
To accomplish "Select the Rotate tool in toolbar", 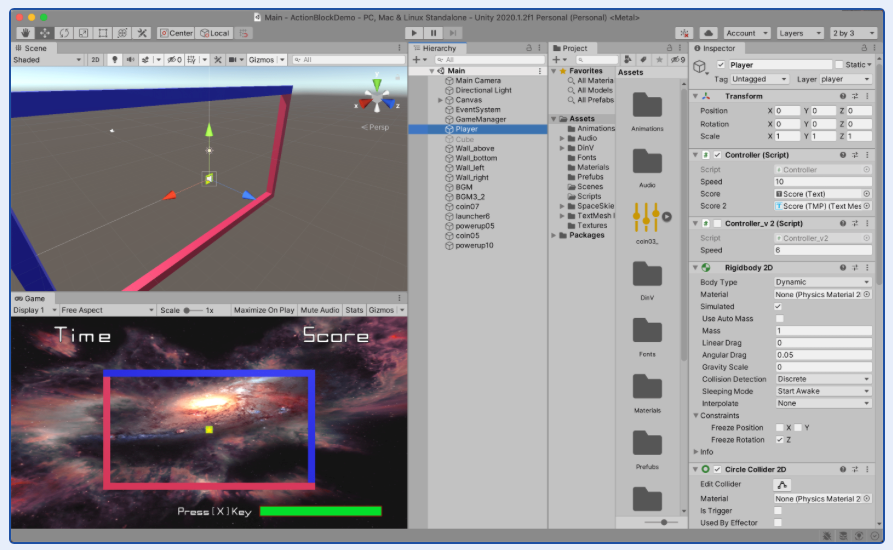I will pos(64,33).
